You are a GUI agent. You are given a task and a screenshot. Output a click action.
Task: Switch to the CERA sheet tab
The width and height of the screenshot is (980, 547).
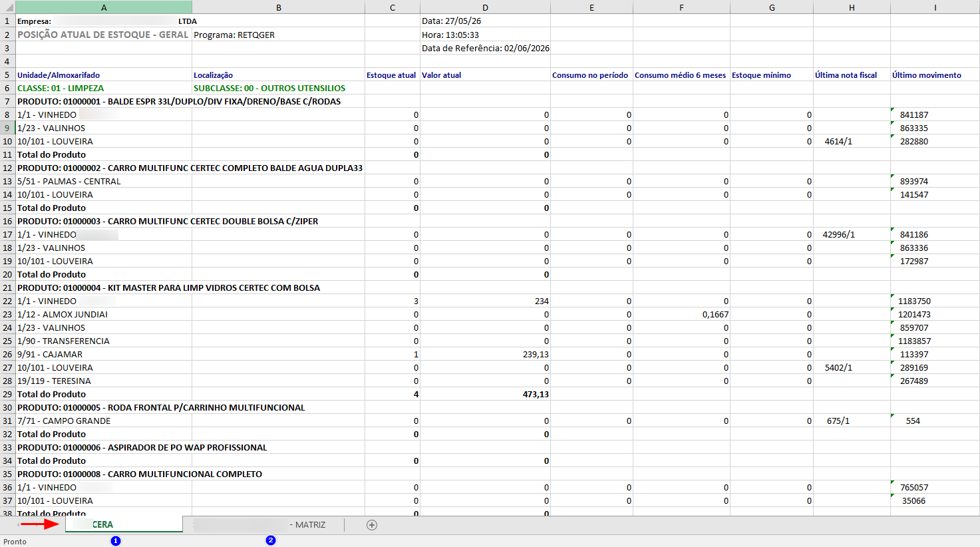pyautogui.click(x=124, y=524)
